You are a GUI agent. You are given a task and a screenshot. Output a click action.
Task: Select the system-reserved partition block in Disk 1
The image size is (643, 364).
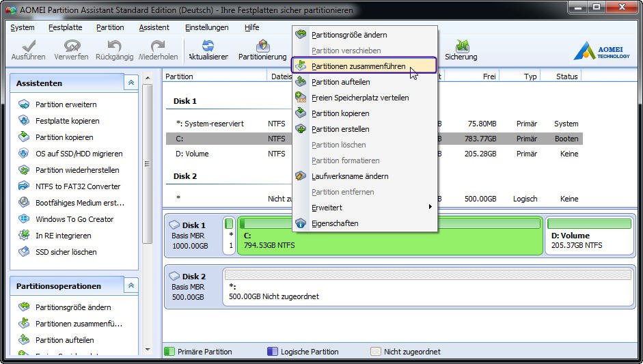230,236
